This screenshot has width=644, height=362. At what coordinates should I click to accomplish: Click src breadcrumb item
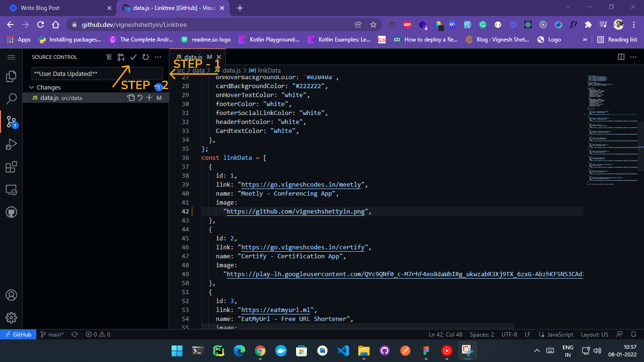pyautogui.click(x=181, y=70)
